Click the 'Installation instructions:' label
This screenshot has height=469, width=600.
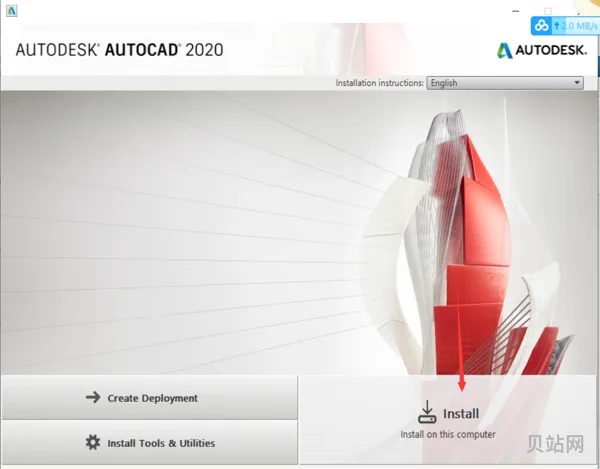point(380,83)
